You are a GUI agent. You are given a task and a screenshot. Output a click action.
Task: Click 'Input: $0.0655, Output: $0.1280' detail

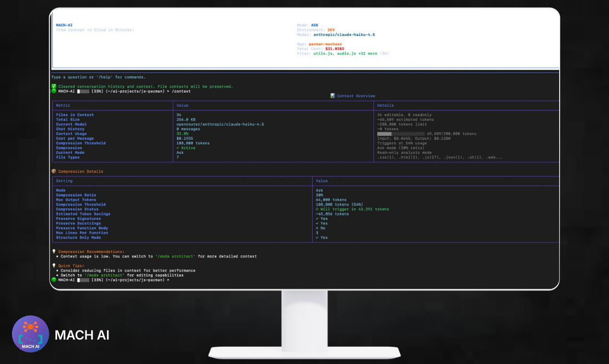(414, 138)
